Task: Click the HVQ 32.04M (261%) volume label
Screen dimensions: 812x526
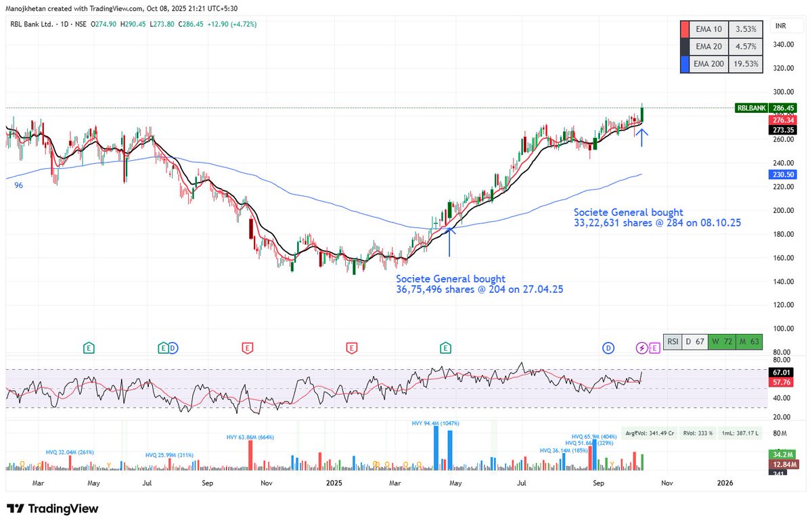Action: 70,452
